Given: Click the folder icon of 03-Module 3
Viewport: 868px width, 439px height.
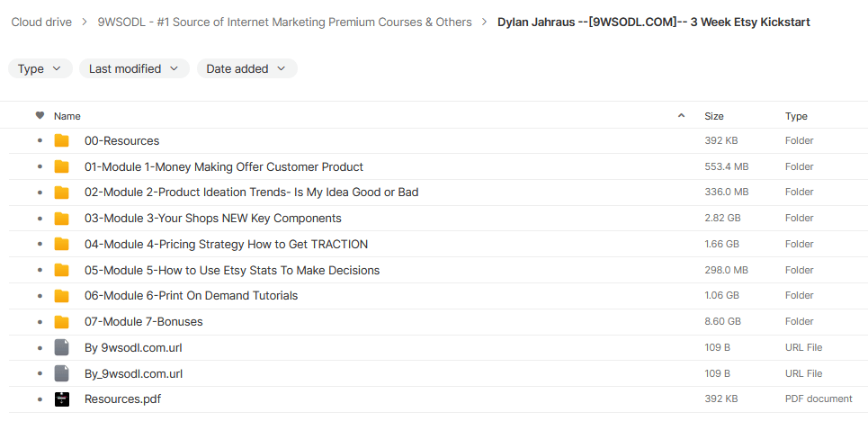Looking at the screenshot, I should pos(61,219).
